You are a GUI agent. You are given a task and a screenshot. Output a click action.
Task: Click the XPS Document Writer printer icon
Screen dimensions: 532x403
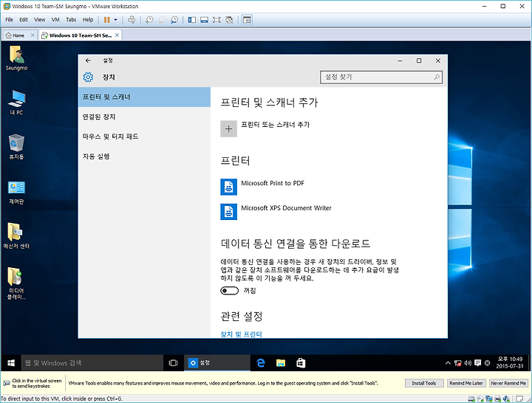pos(228,212)
